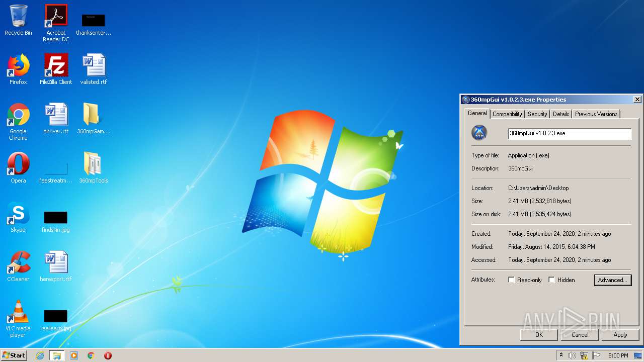
Task: Select the CCleaner desktop shortcut
Action: click(18, 266)
